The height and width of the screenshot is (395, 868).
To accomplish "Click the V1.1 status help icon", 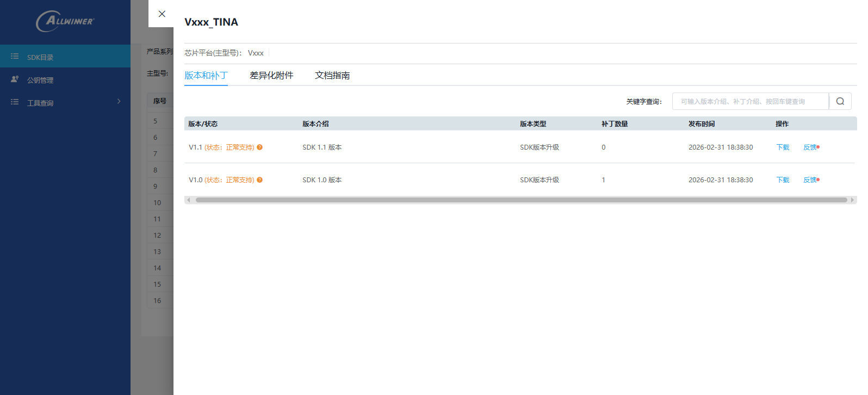I will tap(260, 147).
